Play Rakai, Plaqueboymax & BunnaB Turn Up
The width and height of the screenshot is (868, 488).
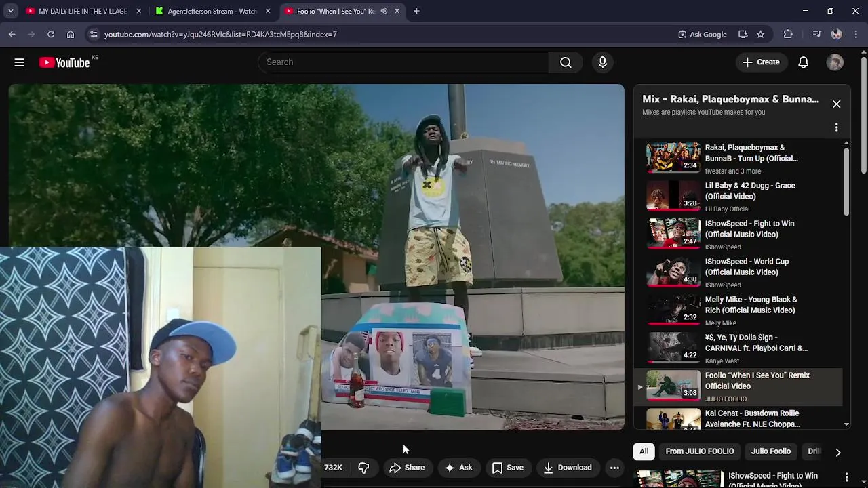(739, 158)
